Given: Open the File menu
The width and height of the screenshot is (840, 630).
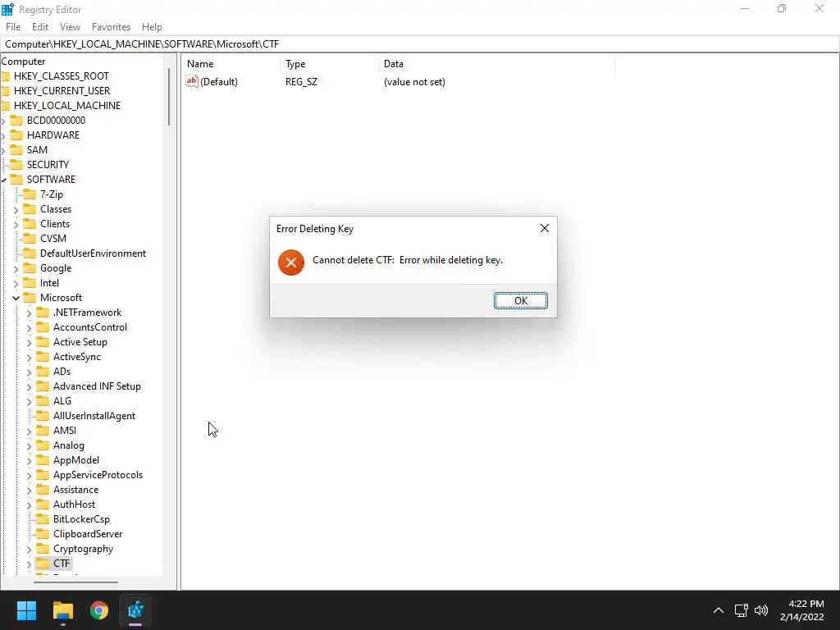Looking at the screenshot, I should pyautogui.click(x=13, y=27).
